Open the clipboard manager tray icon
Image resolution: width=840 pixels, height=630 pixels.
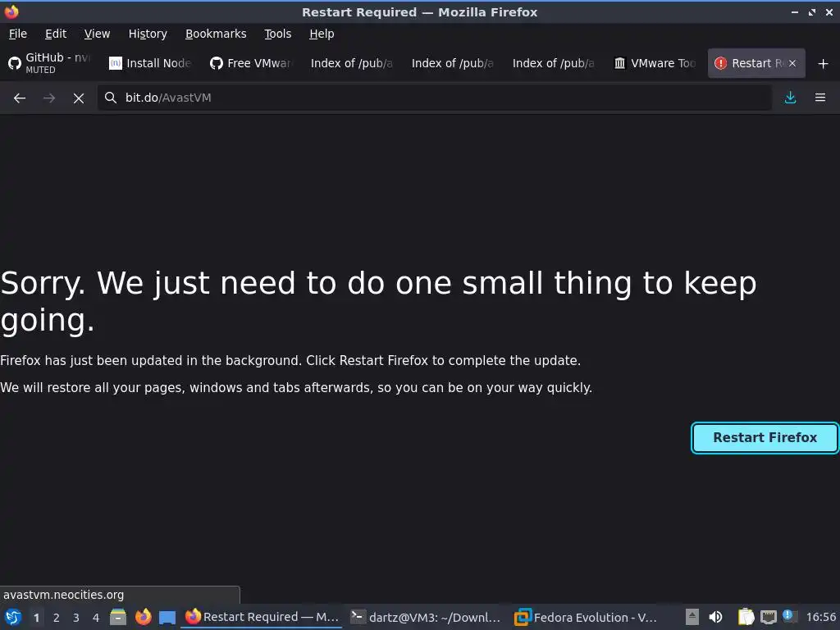(746, 617)
